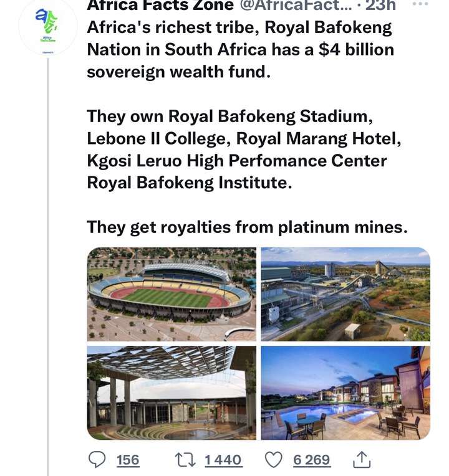View the 156 replies count

(x=128, y=460)
